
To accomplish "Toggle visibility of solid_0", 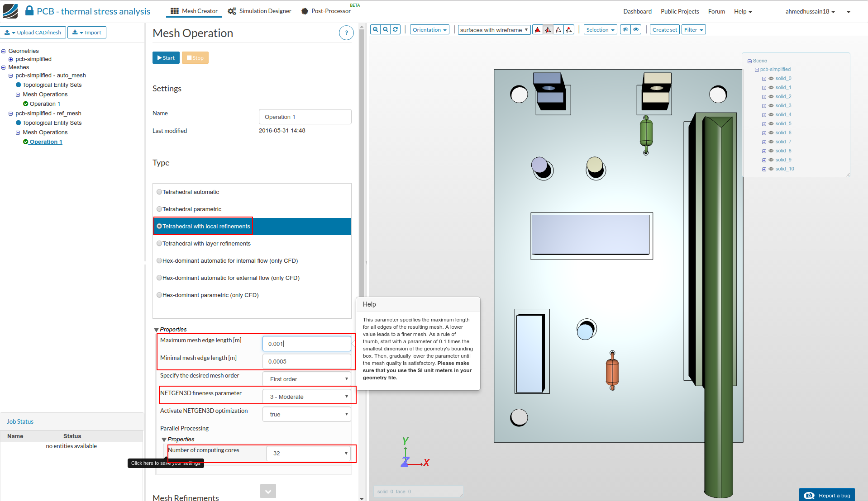I will tap(771, 79).
